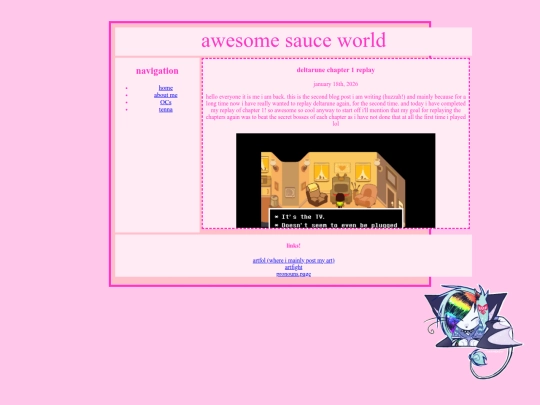
Task: Click the awesome sauce world title
Action: pyautogui.click(x=293, y=40)
